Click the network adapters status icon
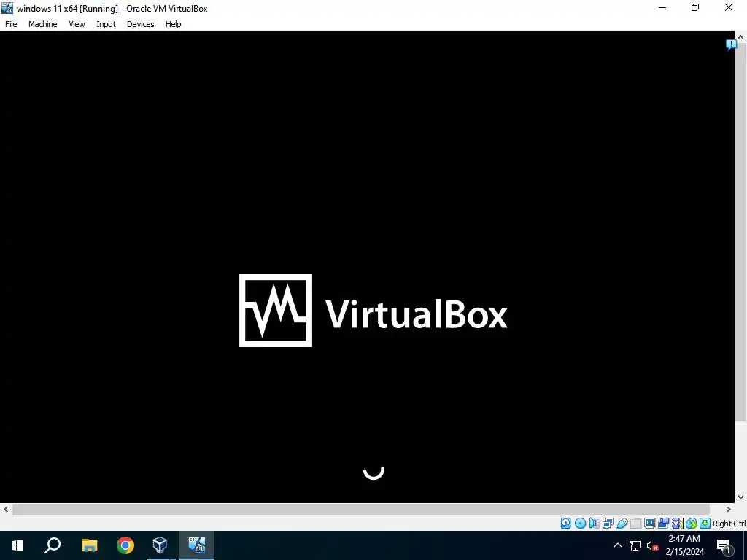The image size is (747, 560). tap(608, 524)
